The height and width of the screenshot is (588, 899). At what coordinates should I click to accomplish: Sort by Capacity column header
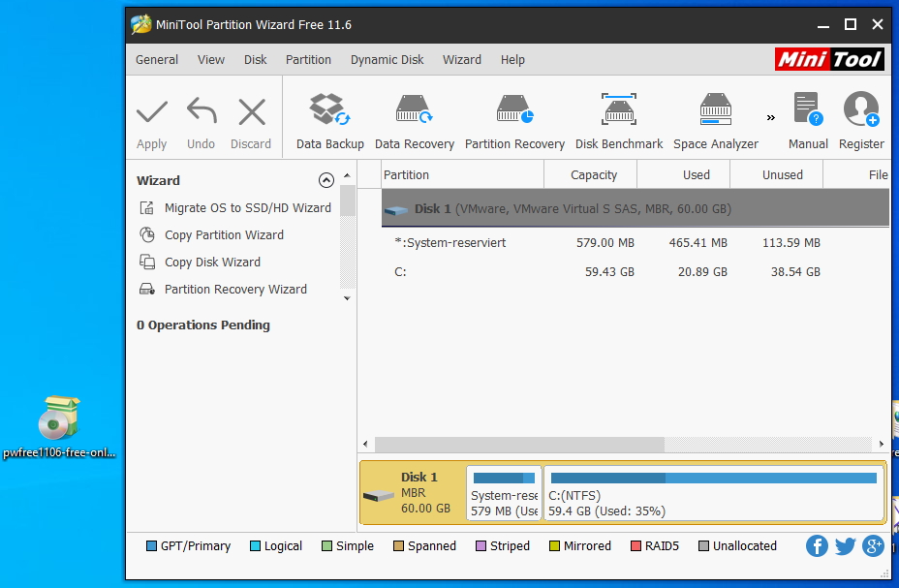click(x=591, y=174)
